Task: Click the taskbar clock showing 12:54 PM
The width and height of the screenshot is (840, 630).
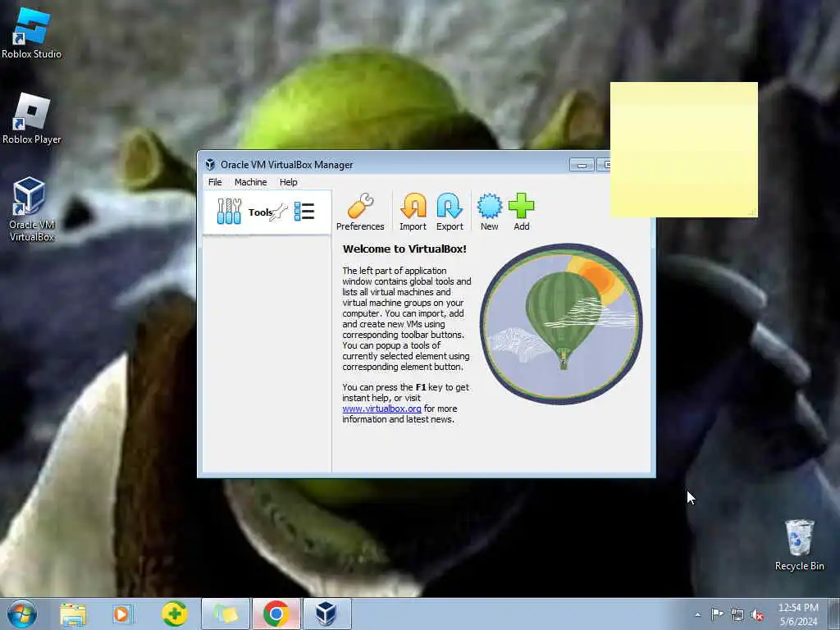Action: point(798,614)
